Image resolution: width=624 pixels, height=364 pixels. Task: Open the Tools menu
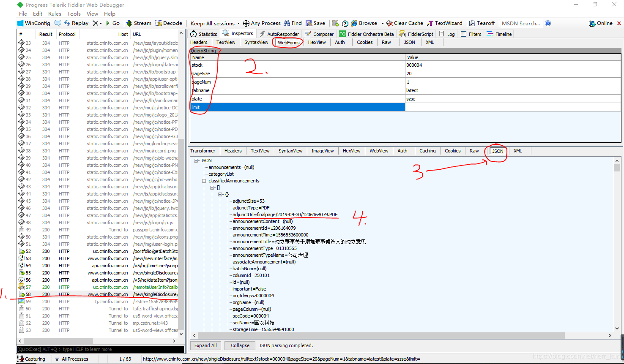(74, 14)
